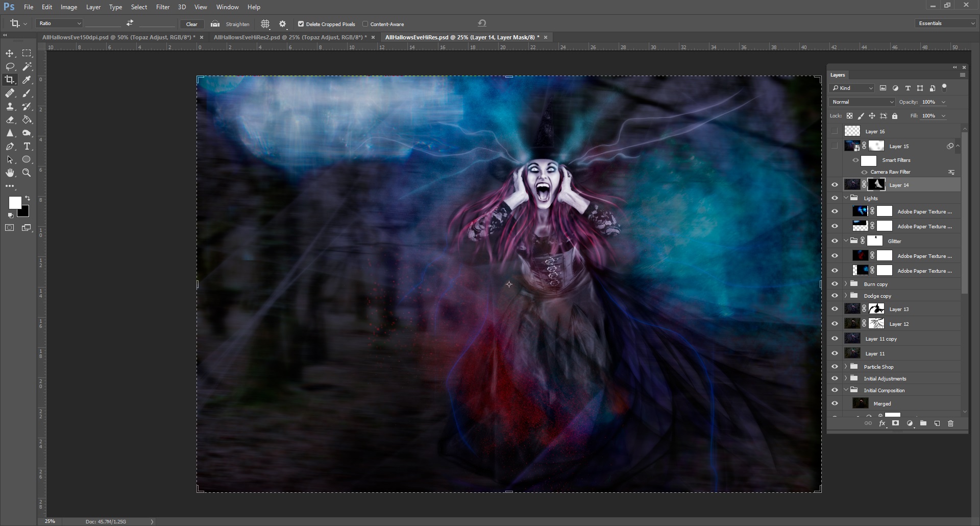
Task: Select the Move tool
Action: (10, 53)
